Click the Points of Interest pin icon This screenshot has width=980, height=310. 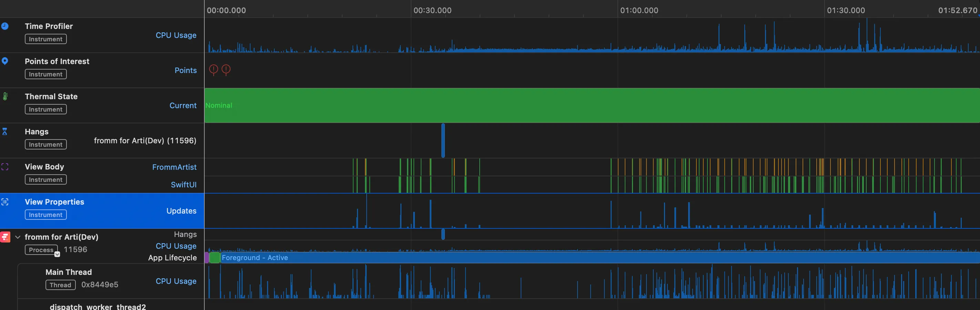tap(5, 61)
